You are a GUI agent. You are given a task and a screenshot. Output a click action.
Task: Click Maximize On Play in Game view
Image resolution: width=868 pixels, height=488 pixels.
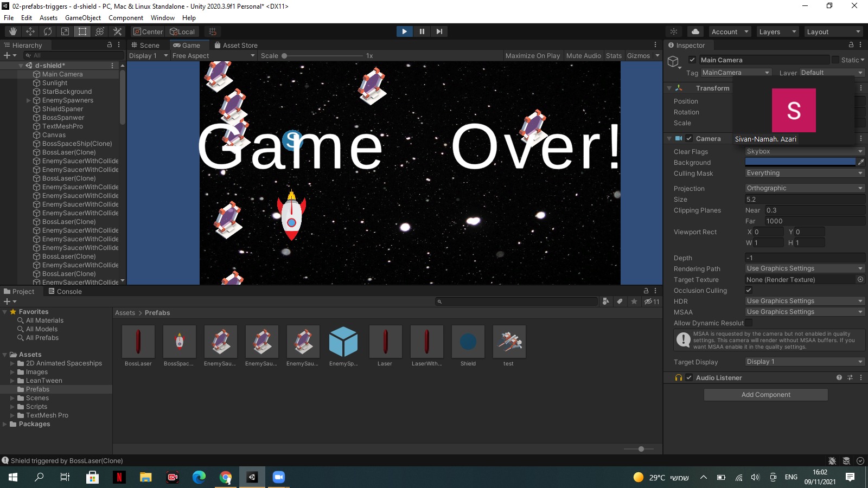(532, 55)
